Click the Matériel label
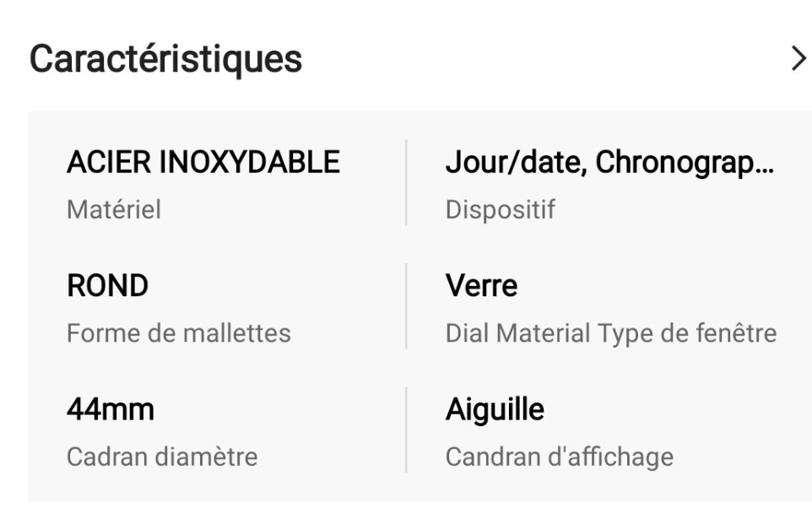Viewport: 812px width, 508px height. (114, 209)
